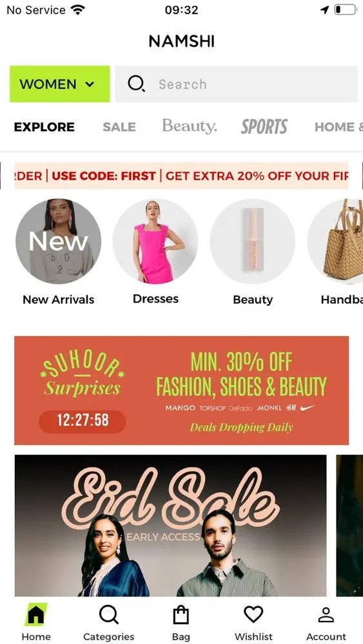Open the Handbags category circle
The width and height of the screenshot is (363, 644).
pyautogui.click(x=335, y=241)
